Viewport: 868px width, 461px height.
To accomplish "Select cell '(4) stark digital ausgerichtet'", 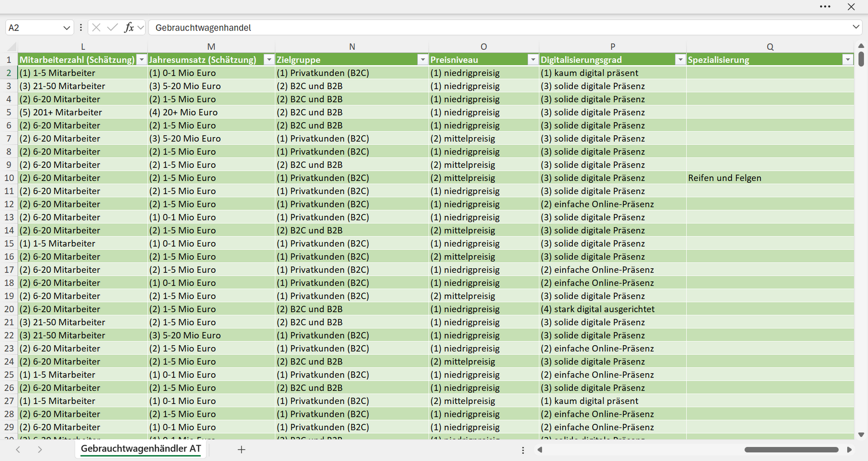I will (x=612, y=309).
